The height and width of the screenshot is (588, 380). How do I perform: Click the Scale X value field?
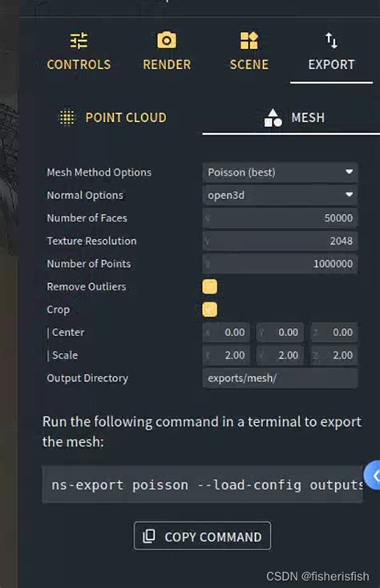click(226, 355)
